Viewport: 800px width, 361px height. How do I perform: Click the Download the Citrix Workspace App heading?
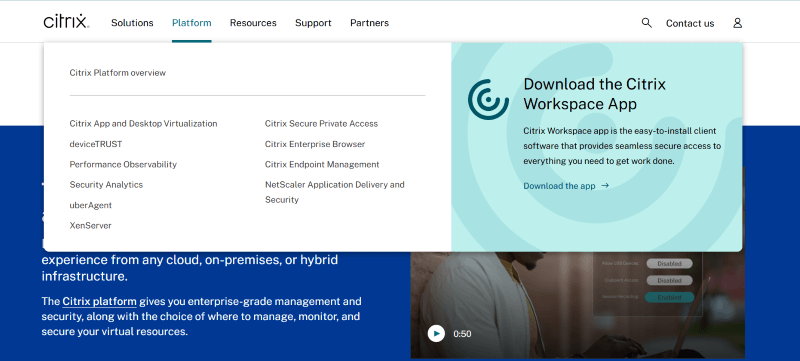[595, 94]
